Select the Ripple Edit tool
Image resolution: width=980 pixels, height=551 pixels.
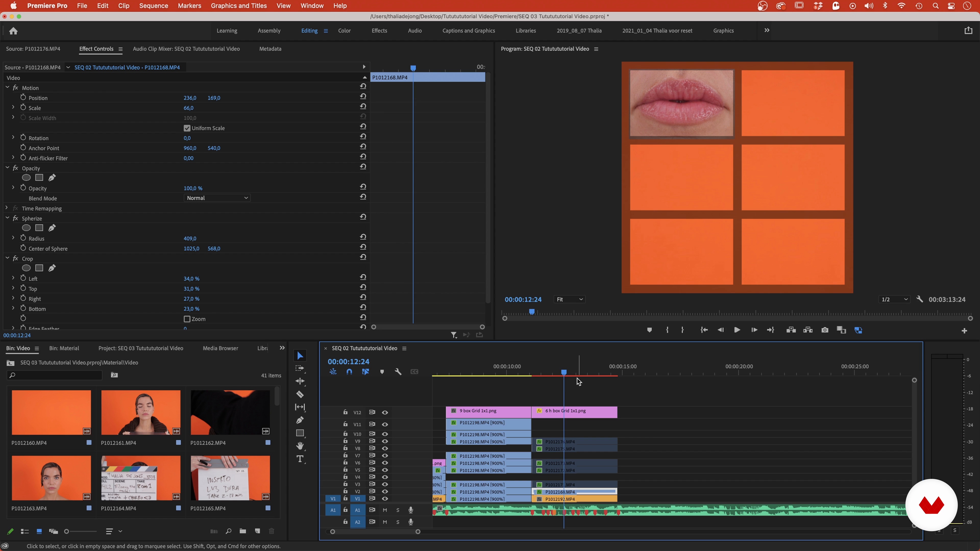[x=300, y=381]
